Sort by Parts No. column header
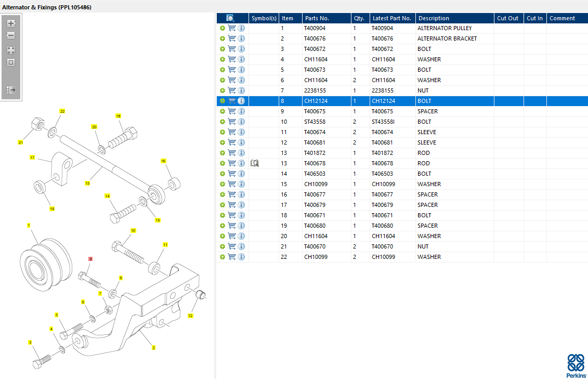Screen dimensions: 588x379 (317, 18)
